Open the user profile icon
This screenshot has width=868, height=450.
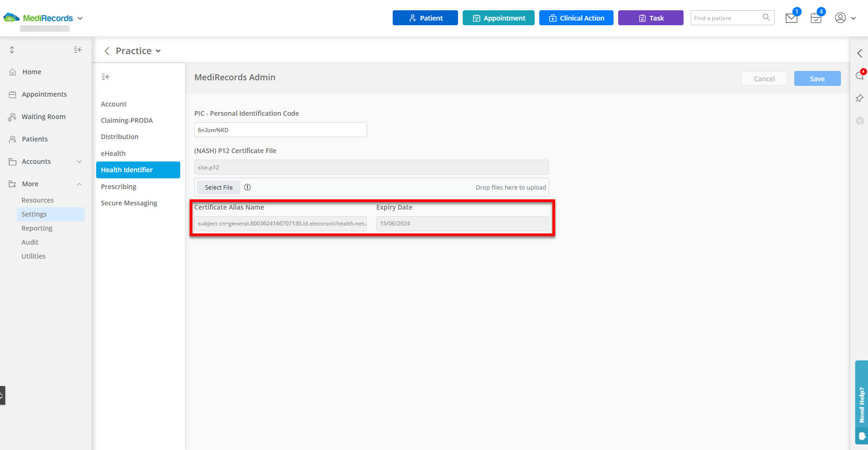tap(840, 18)
